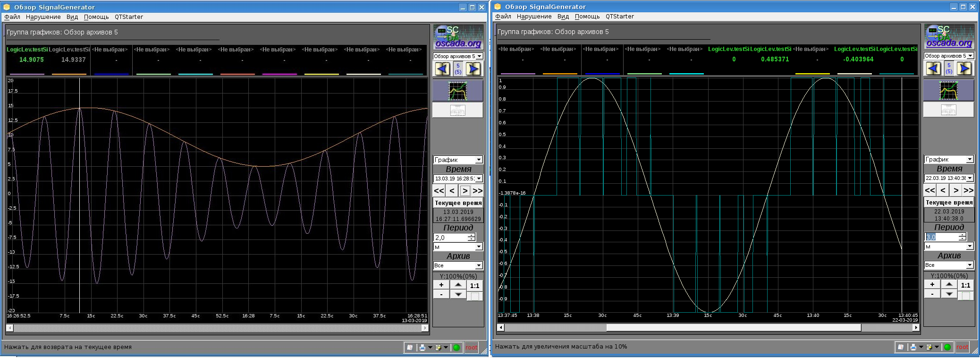Click oscada.org logo in left window
Screen dimensions: 980x358
coord(458,37)
